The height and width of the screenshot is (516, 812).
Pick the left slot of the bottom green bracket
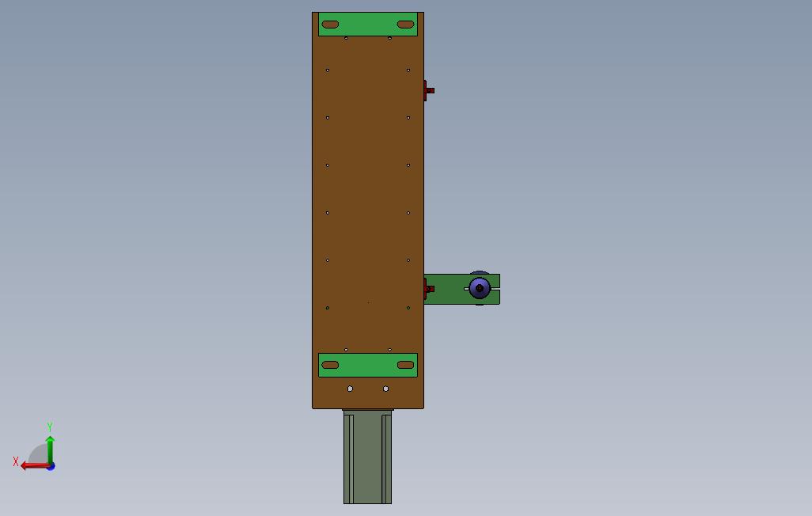point(330,365)
